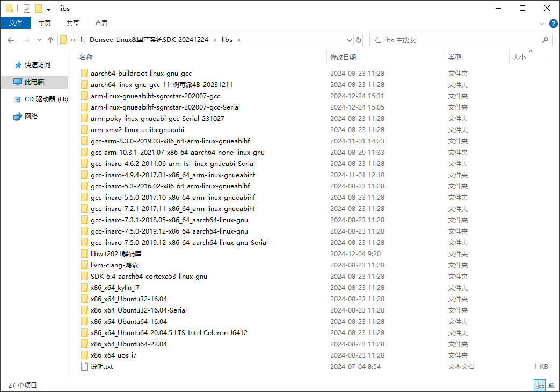Select x86_x64_Ubuntu64-20.04.5 LTS-Intel Celeron J6412 folder
The width and height of the screenshot is (560, 392).
point(169,333)
